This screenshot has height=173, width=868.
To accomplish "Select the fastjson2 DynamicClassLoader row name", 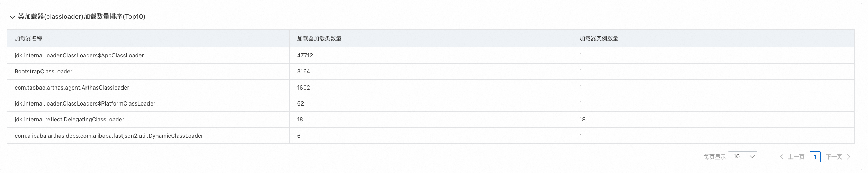I will [109, 136].
